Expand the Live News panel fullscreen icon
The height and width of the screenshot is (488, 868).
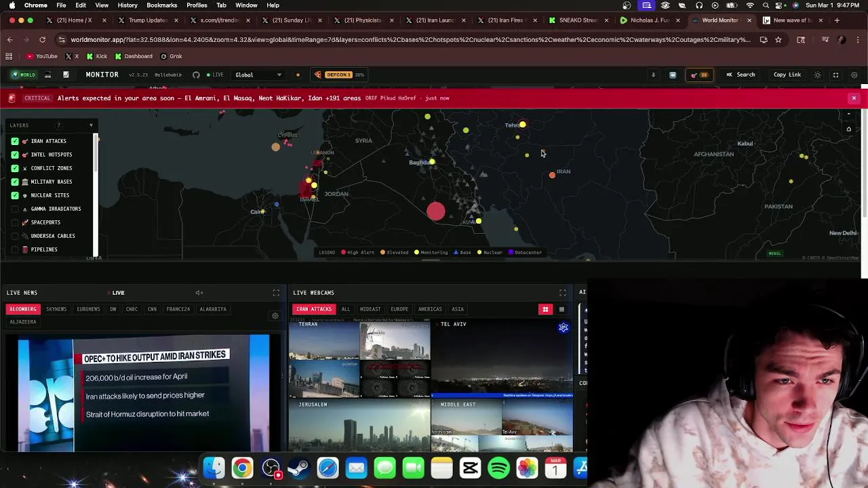coord(276,293)
